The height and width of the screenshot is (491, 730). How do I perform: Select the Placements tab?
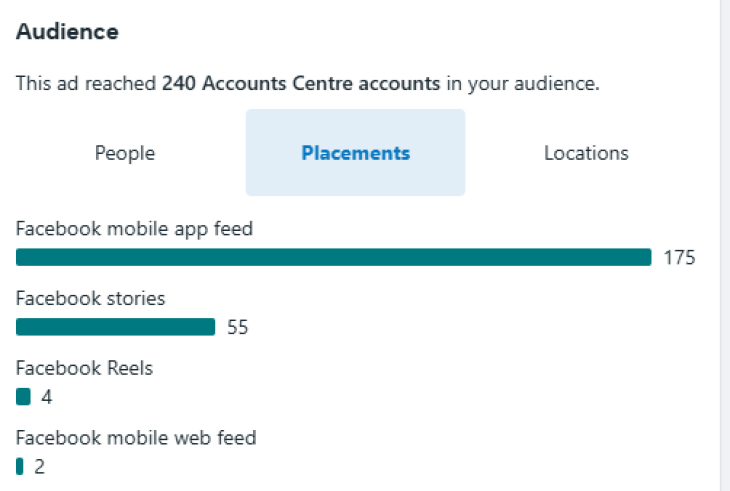point(355,153)
